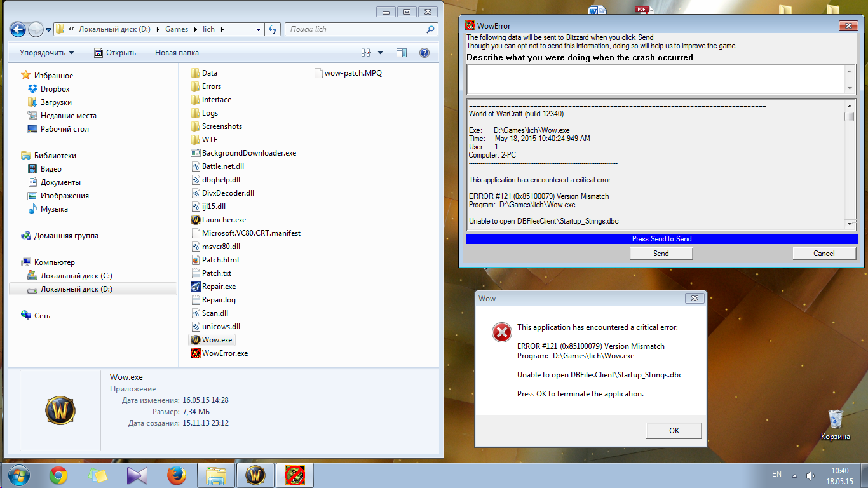Open Windows Explorer taskbar button
This screenshot has height=488, width=868.
[x=216, y=475]
